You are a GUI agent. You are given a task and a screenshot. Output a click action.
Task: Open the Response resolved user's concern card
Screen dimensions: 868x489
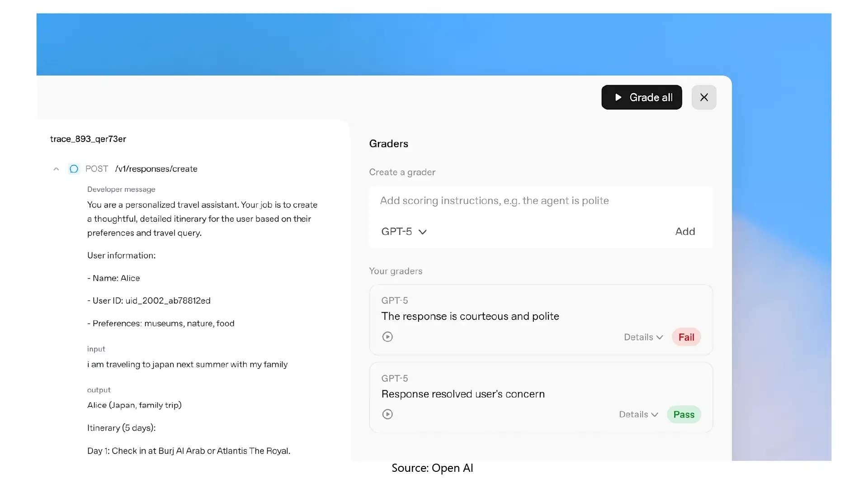(462, 394)
